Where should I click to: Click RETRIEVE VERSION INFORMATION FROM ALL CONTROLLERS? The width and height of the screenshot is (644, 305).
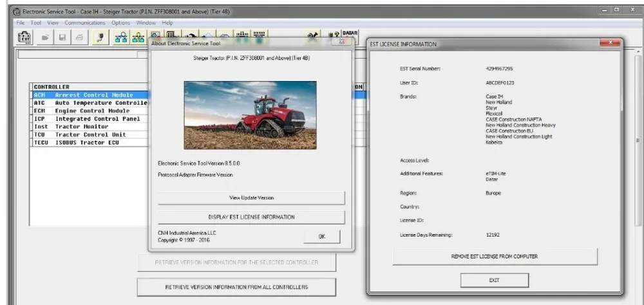coord(236,288)
